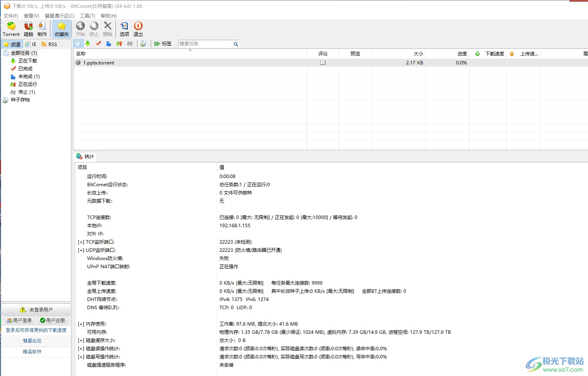
Task: Open the 彗星通行证(C) menu
Action: click(x=60, y=16)
